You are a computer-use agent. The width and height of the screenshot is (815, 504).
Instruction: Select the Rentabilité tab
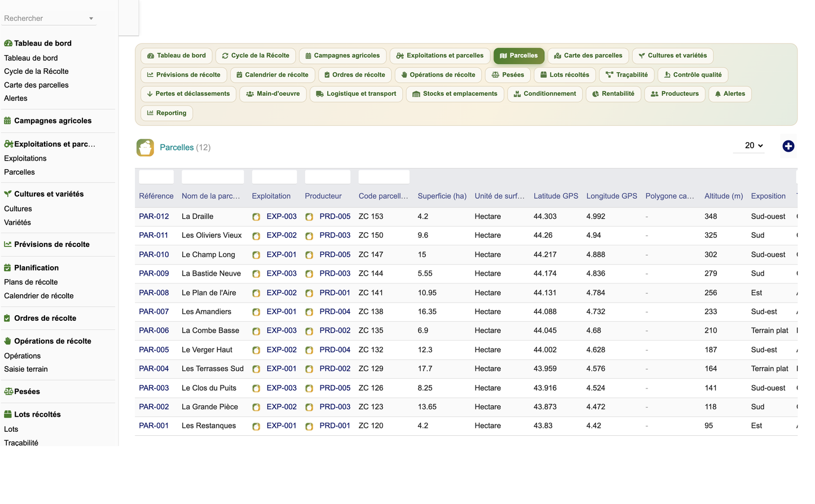(613, 94)
